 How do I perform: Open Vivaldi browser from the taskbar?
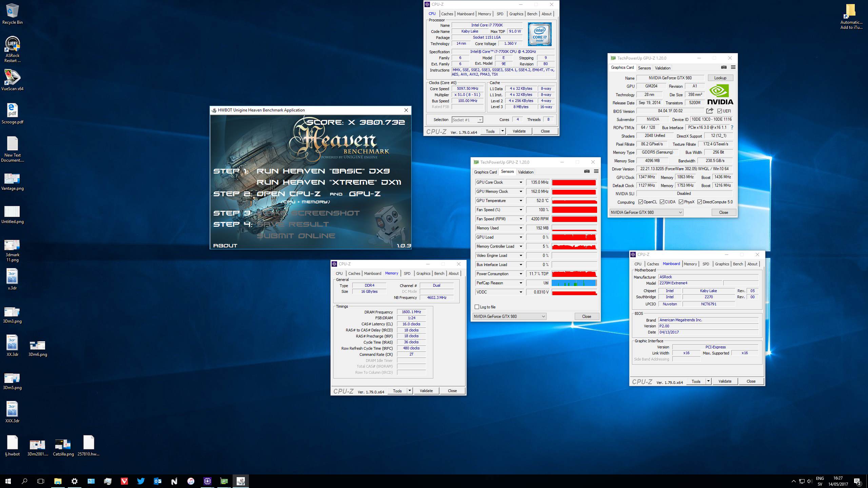(x=124, y=481)
